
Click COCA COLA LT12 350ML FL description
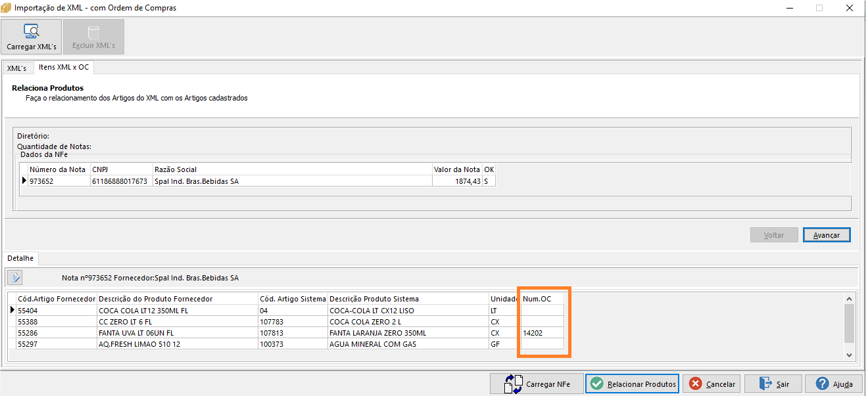(177, 311)
